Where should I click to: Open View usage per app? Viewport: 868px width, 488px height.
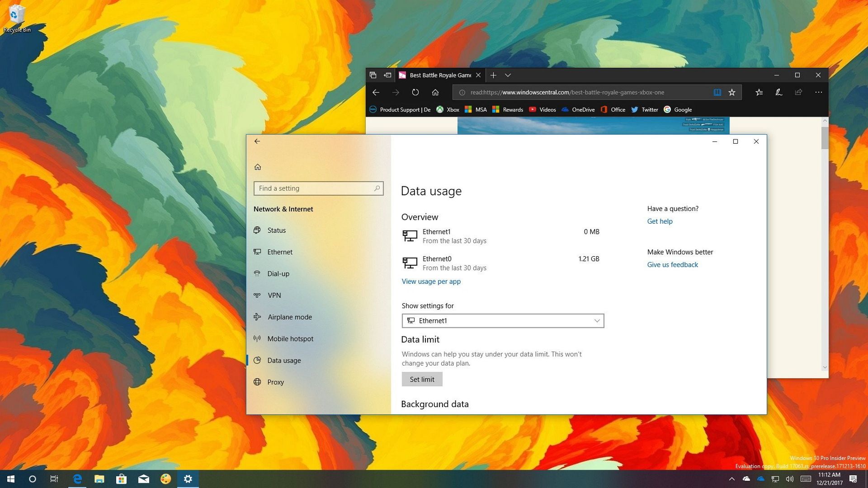click(x=430, y=281)
